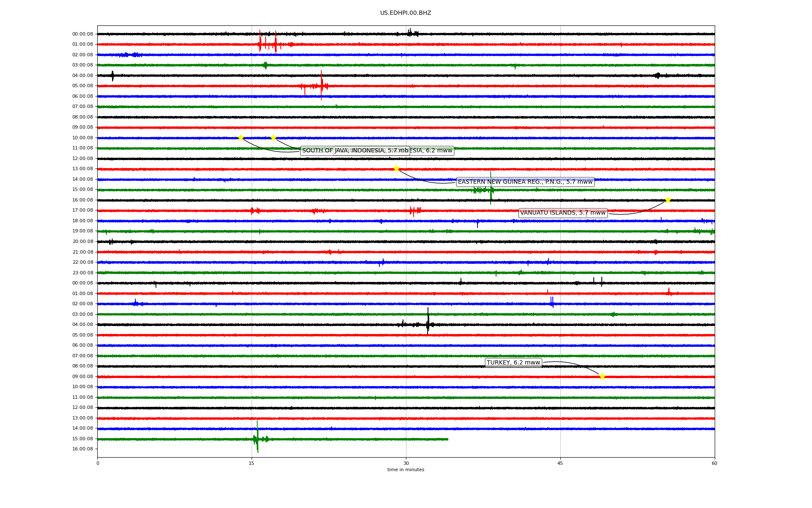Click the SOUTH OF JAVA, INDONESIA, 5.7 mb label

point(355,151)
